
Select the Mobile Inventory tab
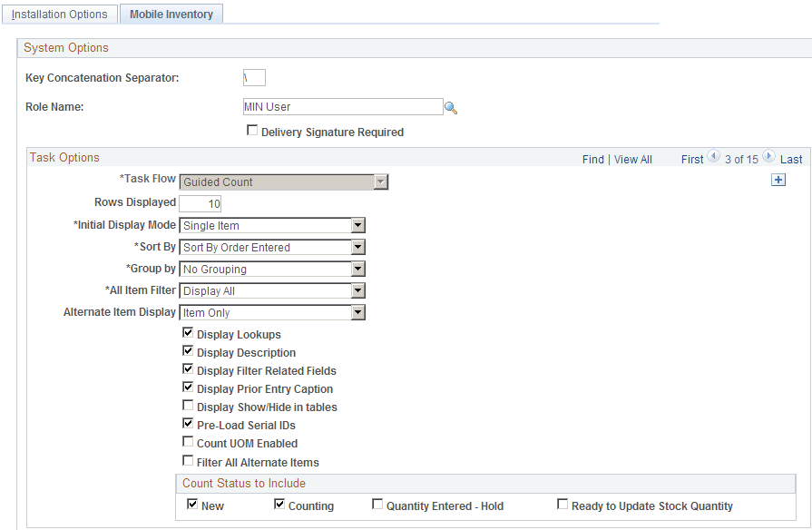pyautogui.click(x=171, y=14)
